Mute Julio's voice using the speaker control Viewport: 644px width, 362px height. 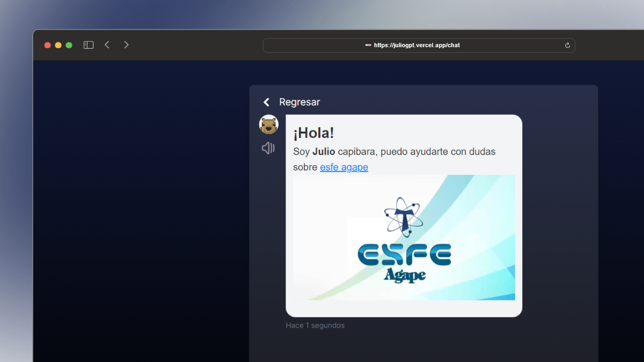[268, 148]
